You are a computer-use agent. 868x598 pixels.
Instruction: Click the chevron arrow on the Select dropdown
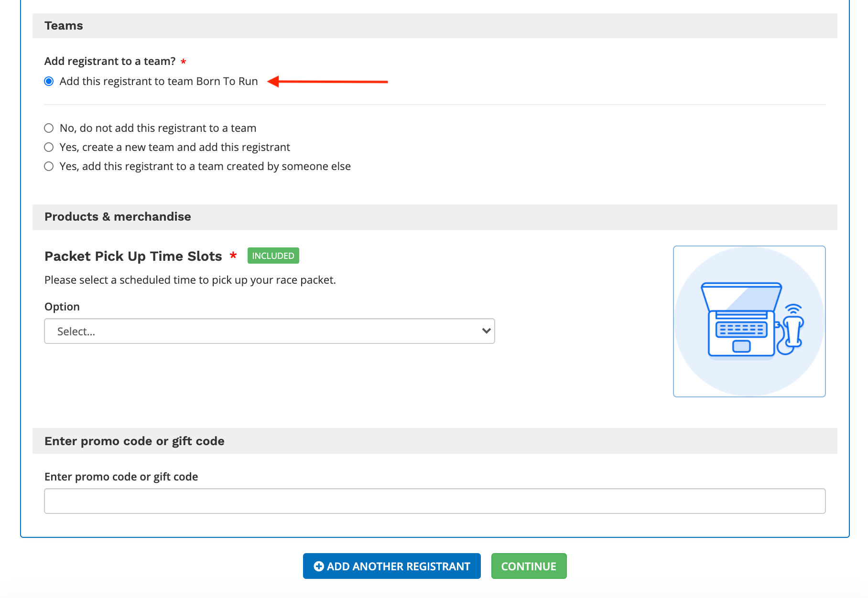[486, 331]
